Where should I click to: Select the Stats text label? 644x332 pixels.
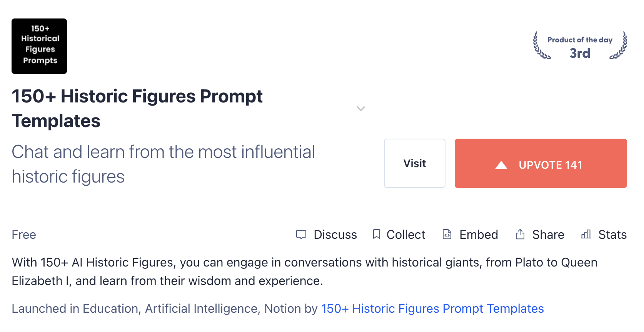pos(612,235)
